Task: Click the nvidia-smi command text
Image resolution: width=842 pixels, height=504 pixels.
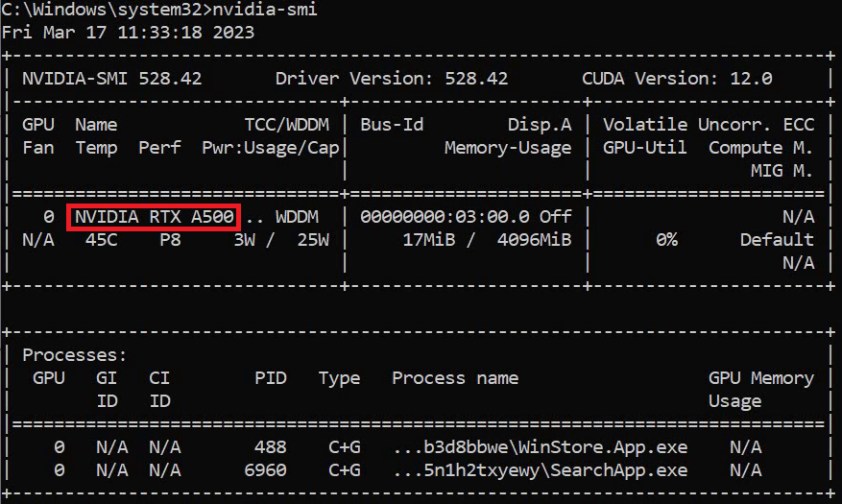Action: pos(265,10)
